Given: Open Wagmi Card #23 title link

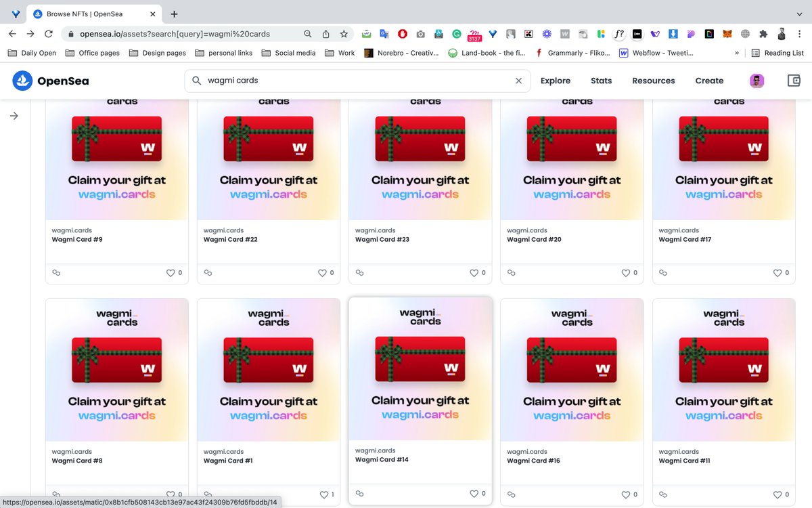Looking at the screenshot, I should click(382, 239).
